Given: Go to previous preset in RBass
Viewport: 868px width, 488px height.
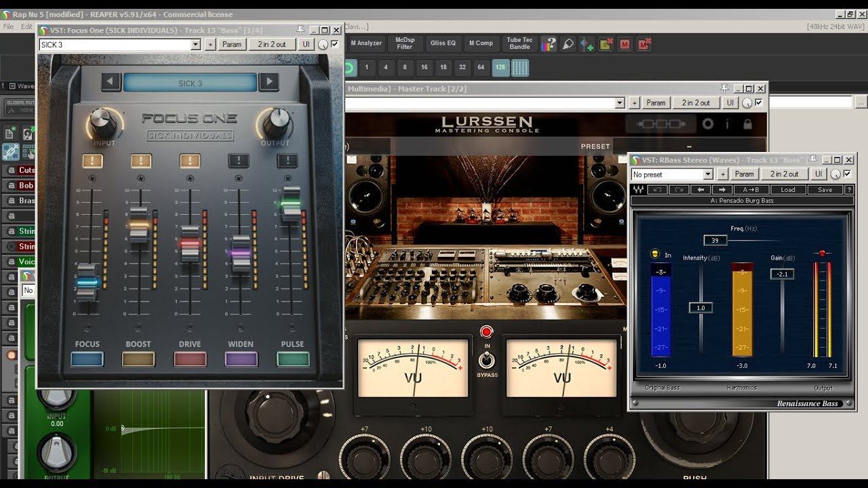Looking at the screenshot, I should (x=700, y=190).
